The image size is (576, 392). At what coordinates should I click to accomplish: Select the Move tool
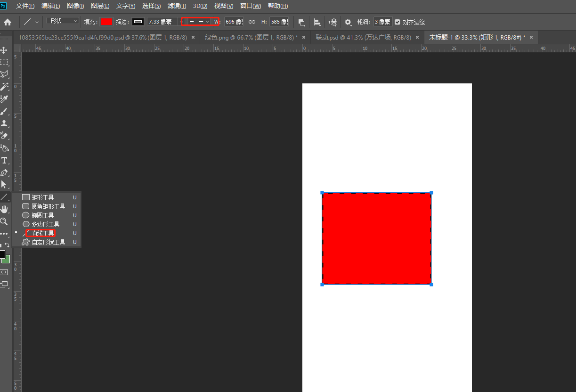(x=4, y=50)
